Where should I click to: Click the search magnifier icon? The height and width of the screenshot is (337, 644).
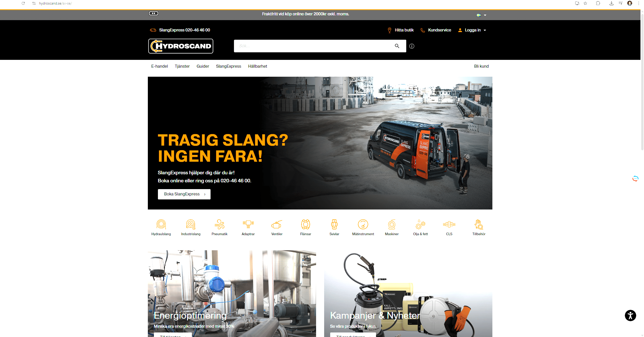[x=397, y=46]
